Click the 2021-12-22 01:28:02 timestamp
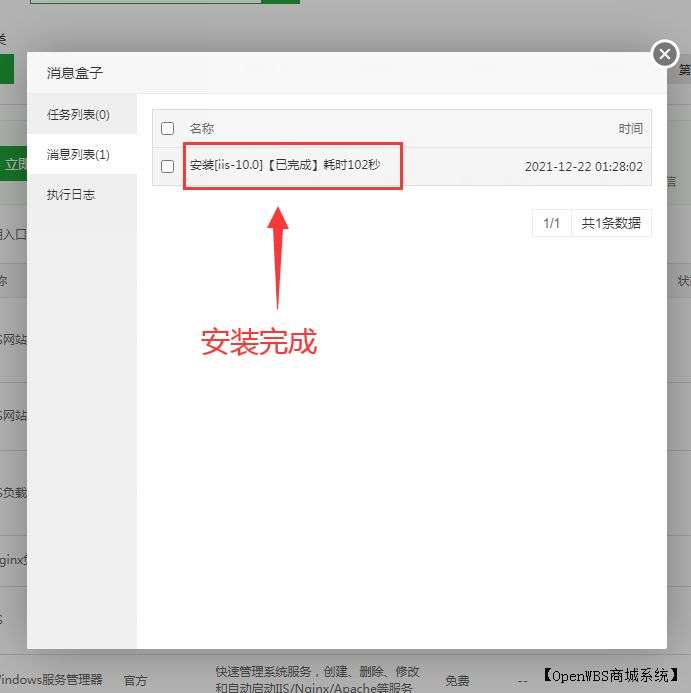Screen dimensions: 691x693 (583, 167)
